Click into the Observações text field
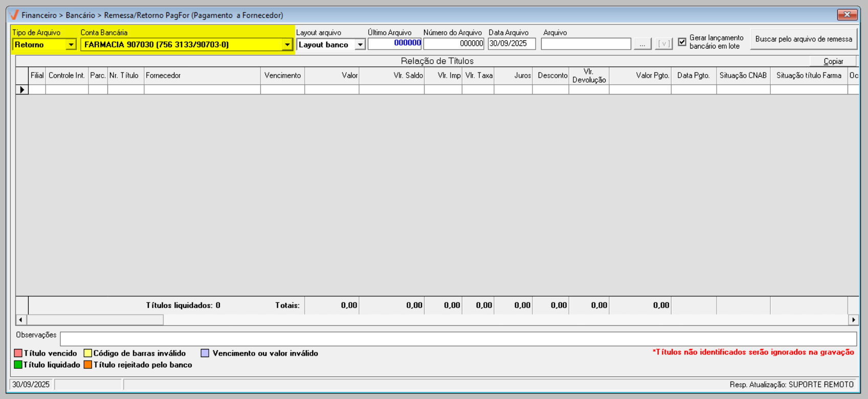The image size is (868, 399). point(458,339)
